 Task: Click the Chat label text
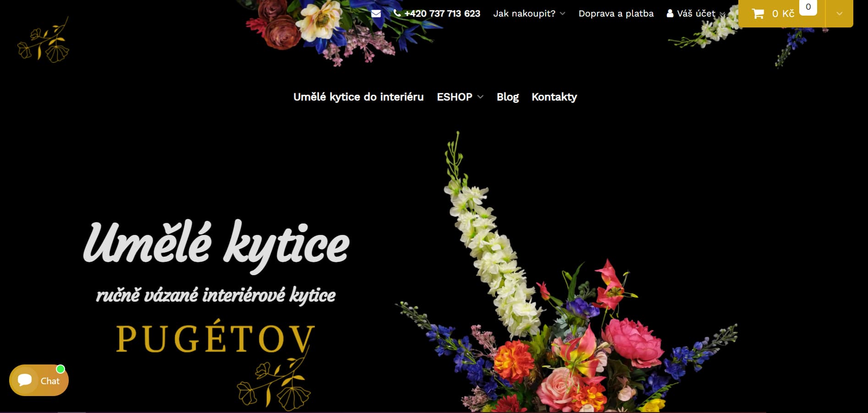click(50, 381)
